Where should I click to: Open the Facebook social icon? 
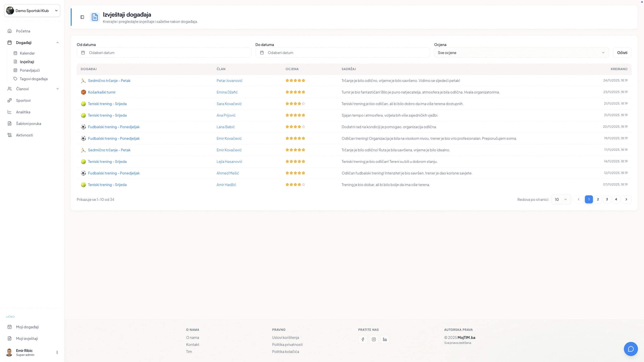pos(363,339)
